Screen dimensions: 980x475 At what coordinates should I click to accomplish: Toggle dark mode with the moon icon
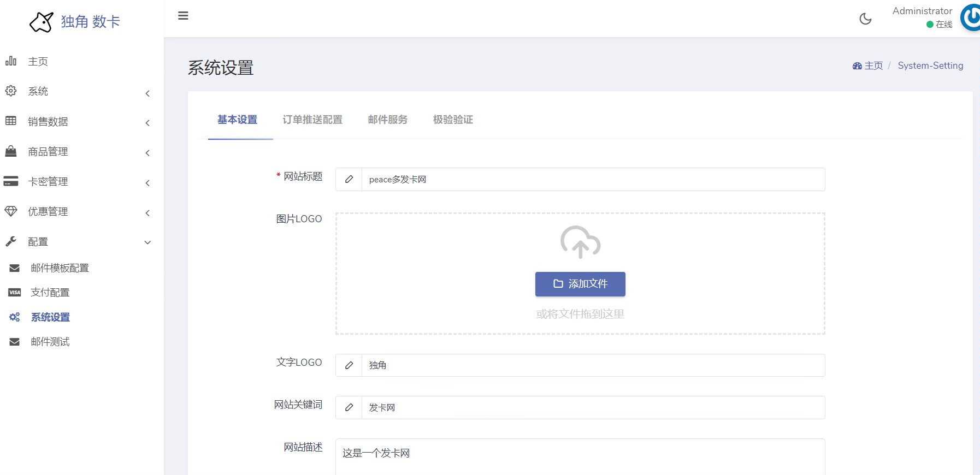(x=865, y=19)
